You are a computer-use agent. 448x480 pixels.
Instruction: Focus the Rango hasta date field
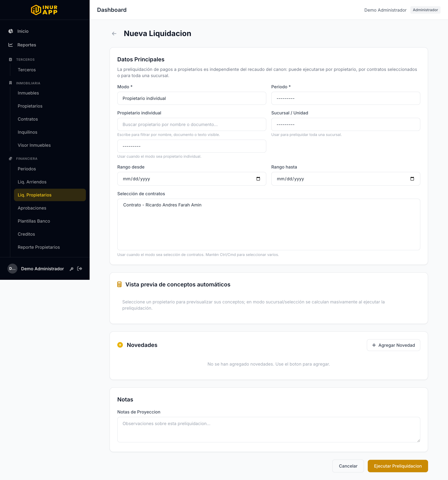point(346,179)
